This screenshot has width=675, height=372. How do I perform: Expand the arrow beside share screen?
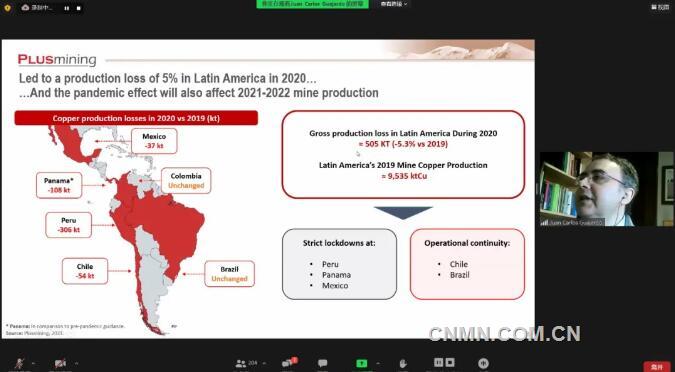[378, 363]
